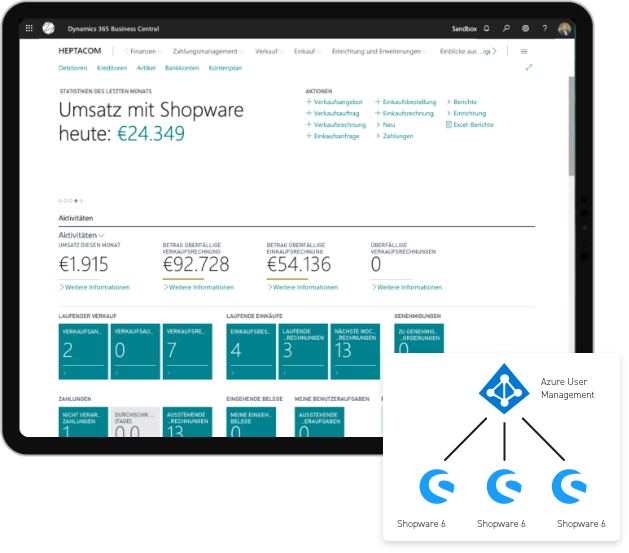Expand the Zahlungsmanagement dropdown
Viewport: 629px width, 553px height.
pos(207,51)
